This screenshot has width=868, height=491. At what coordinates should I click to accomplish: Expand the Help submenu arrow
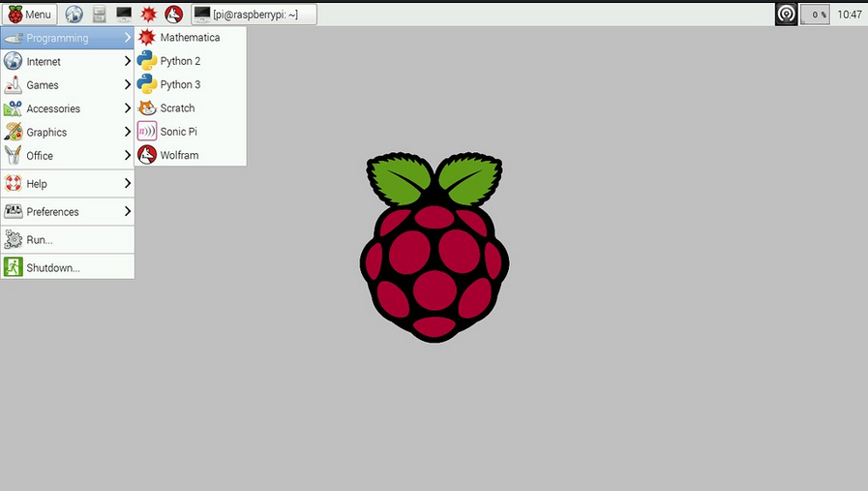click(x=128, y=183)
